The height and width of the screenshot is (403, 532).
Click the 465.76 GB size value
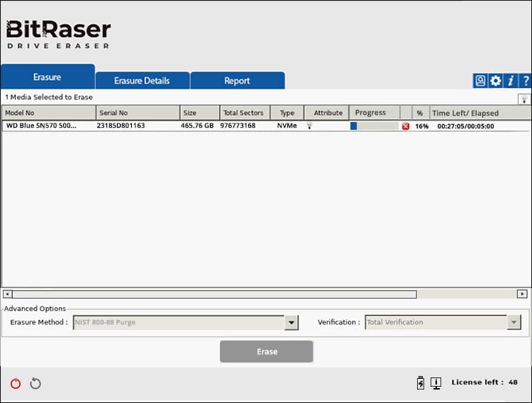[x=197, y=126]
